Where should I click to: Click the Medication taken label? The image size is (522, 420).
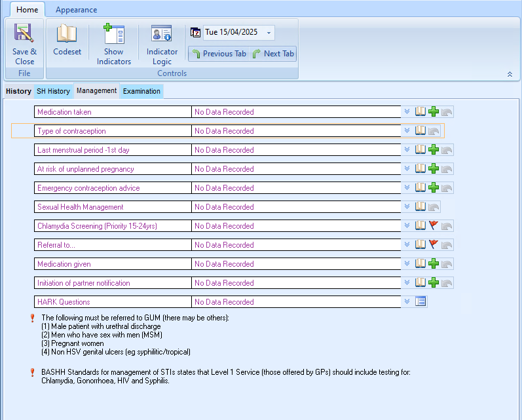coord(64,112)
